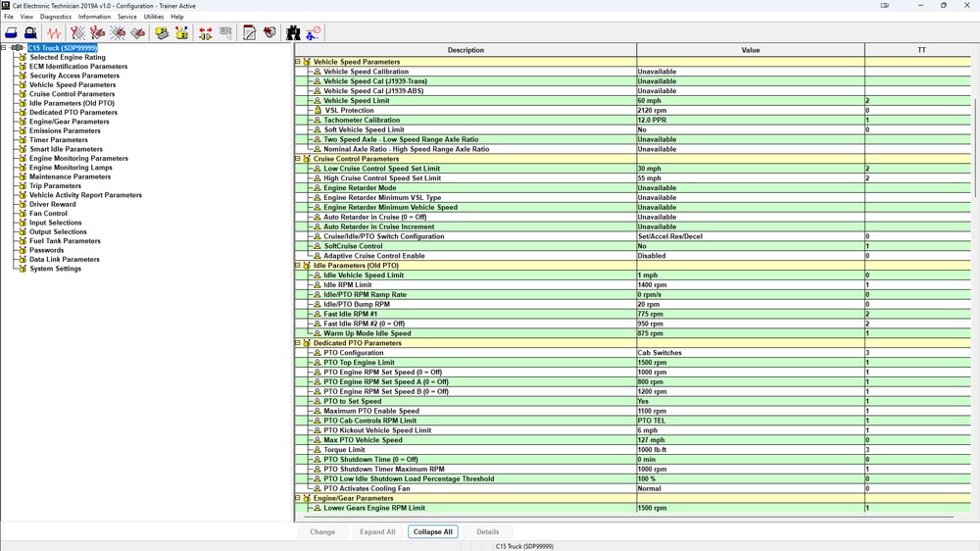Collapse the Dedicated PTO Parameters group
Viewport: 980px width, 551px height.
tap(298, 343)
